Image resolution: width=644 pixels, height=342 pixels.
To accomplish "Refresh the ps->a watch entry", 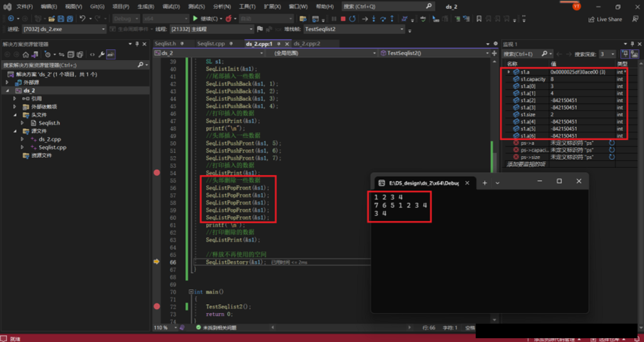I will (612, 143).
